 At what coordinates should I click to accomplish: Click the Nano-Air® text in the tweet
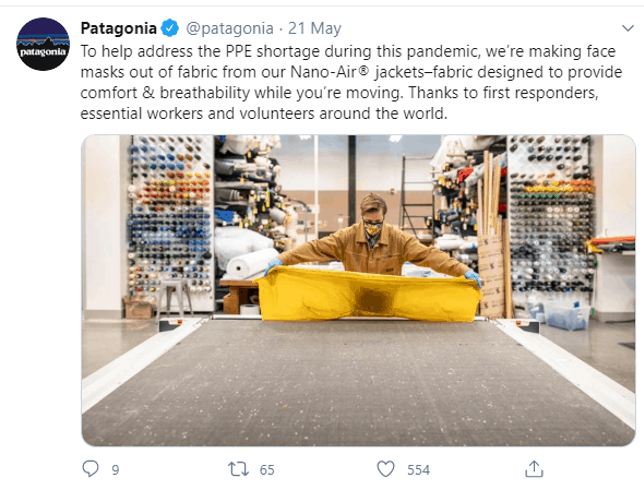point(330,72)
